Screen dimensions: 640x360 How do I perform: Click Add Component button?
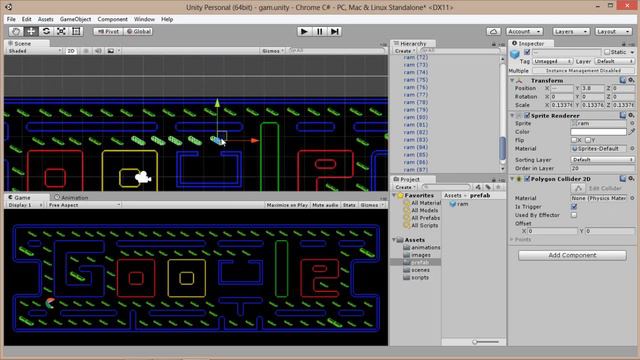(572, 255)
